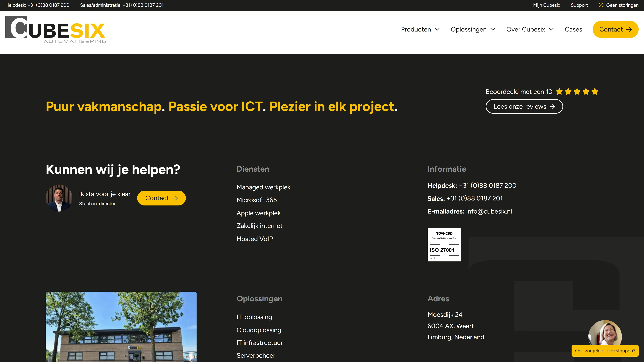The width and height of the screenshot is (644, 362).
Task: Click the arrow in Lees onze reviews button
Action: pyautogui.click(x=552, y=107)
